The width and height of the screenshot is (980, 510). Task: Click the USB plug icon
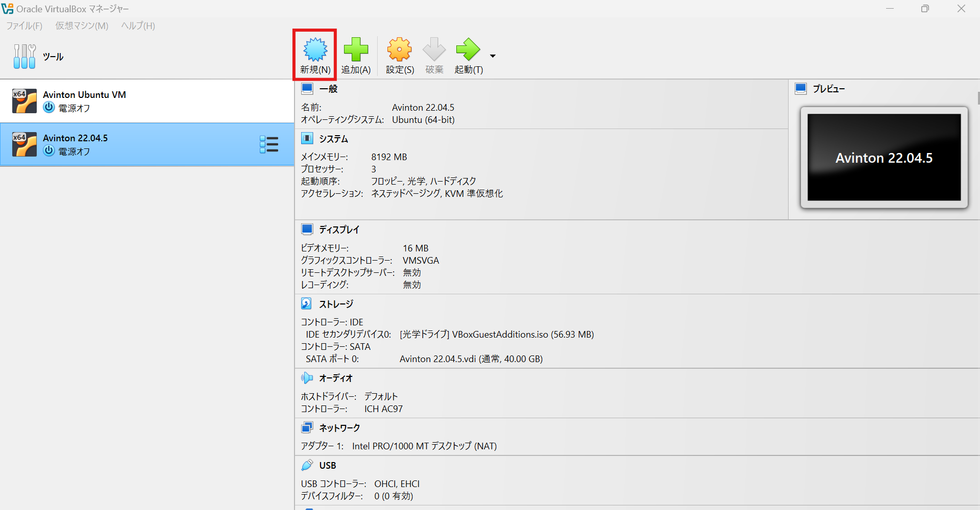pyautogui.click(x=307, y=465)
